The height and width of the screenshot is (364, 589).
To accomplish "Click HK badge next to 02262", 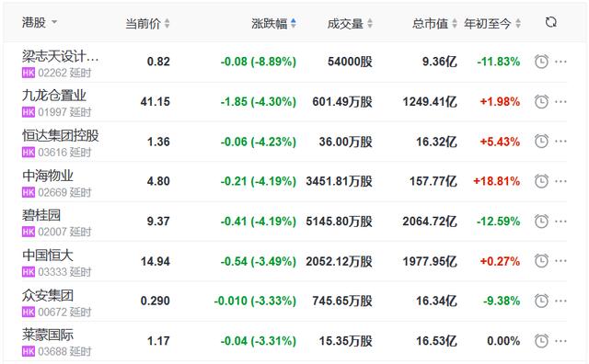I will [x=29, y=73].
